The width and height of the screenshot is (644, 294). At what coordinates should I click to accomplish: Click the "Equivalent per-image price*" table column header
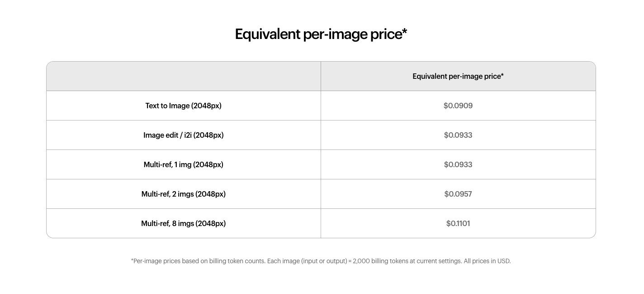(458, 77)
